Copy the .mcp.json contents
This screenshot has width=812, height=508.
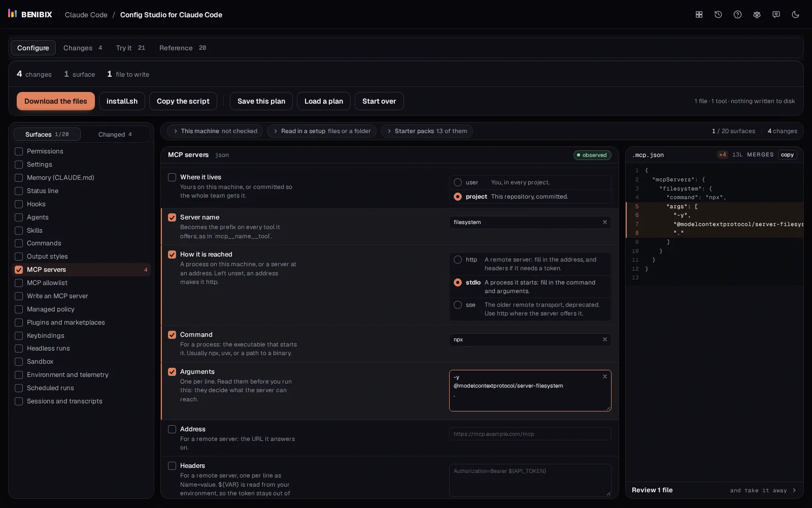pos(787,155)
